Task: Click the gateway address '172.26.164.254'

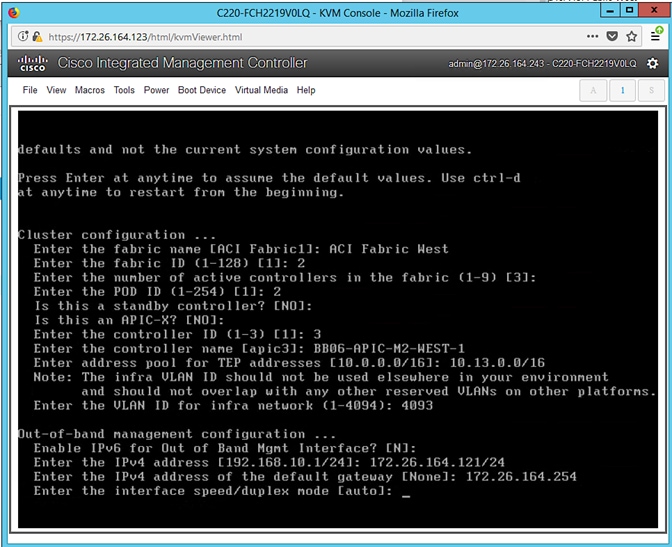Action: tap(521, 476)
